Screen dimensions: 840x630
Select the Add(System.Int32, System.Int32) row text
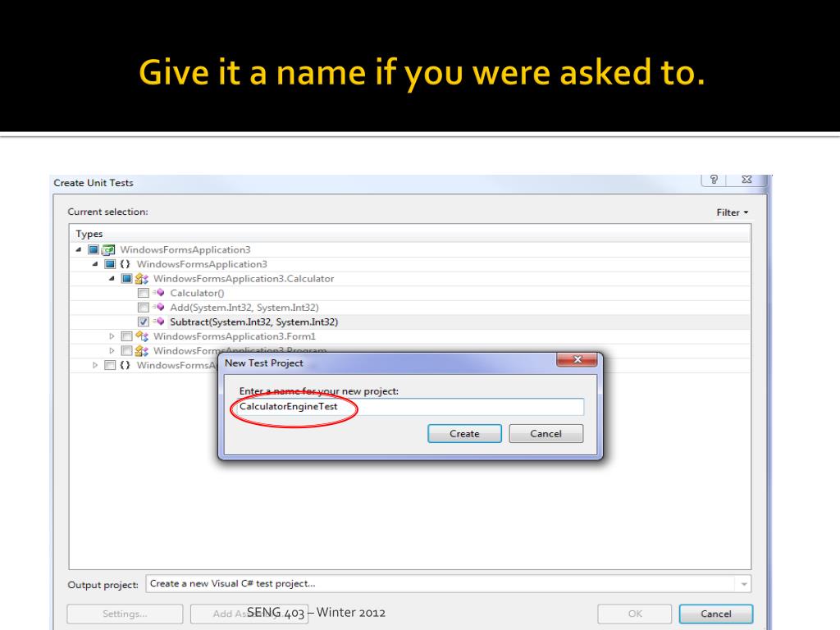tap(244, 308)
